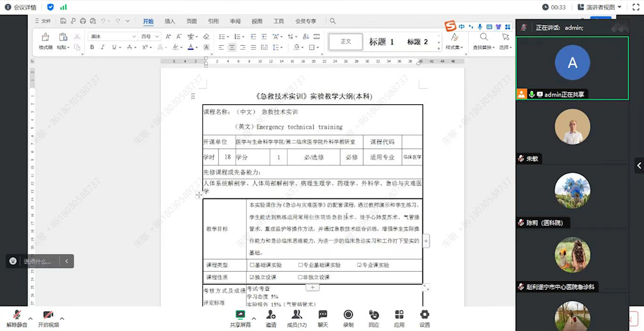This screenshot has height=331, width=644.
Task: Click the save document icon in WPS
Action: (x=63, y=21)
